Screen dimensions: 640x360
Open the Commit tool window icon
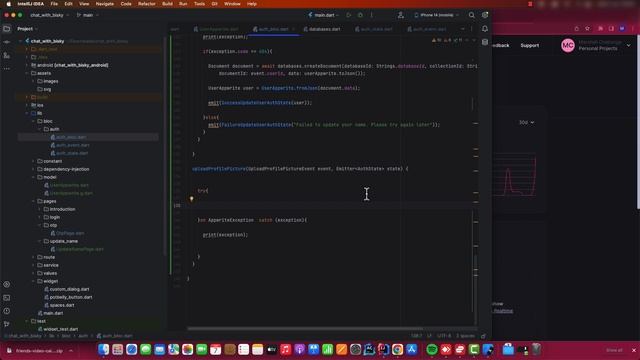tap(7, 42)
